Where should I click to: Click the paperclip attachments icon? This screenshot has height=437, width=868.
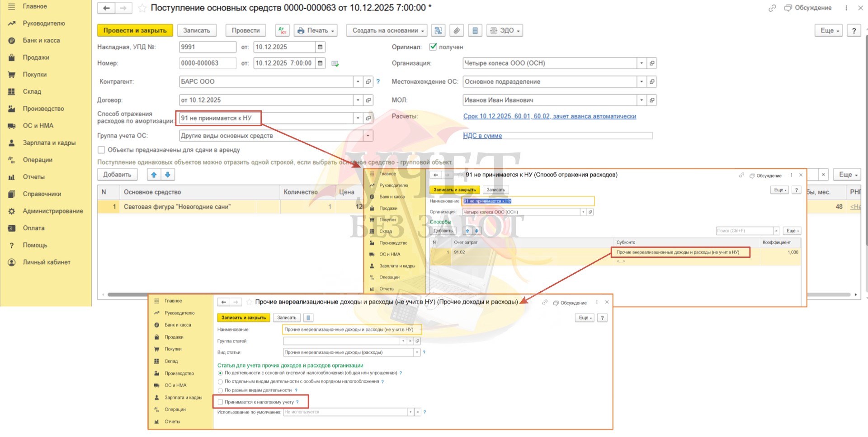pyautogui.click(x=457, y=30)
